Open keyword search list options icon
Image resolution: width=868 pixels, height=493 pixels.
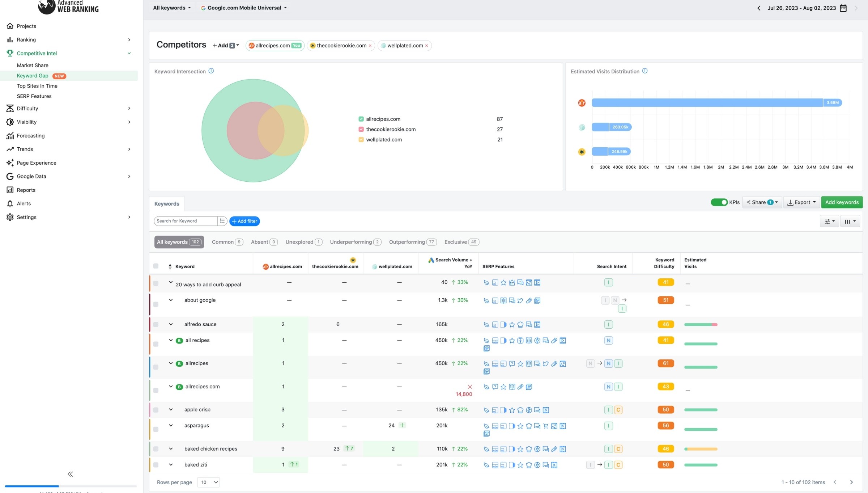(222, 221)
